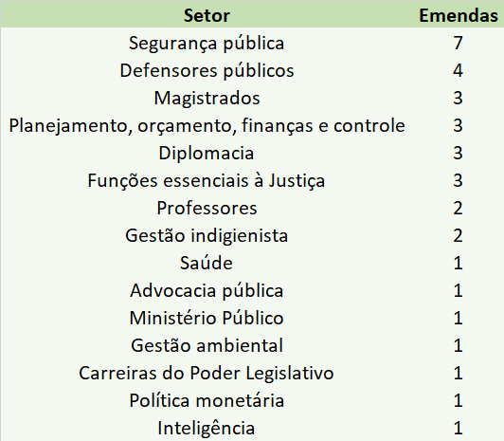Click the Advocacia pública cell
This screenshot has height=441, width=504.
(207, 291)
